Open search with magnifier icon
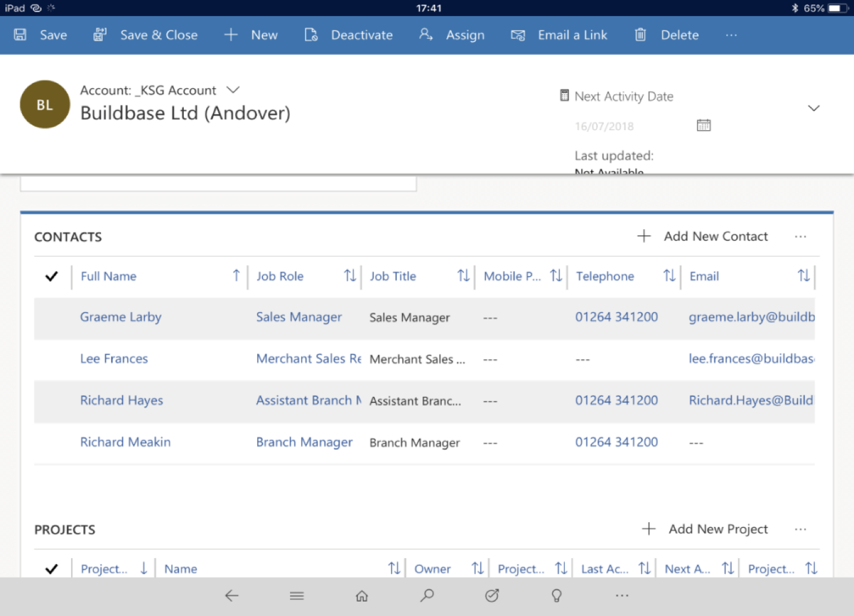Viewport: 854px width, 616px height. (x=427, y=595)
